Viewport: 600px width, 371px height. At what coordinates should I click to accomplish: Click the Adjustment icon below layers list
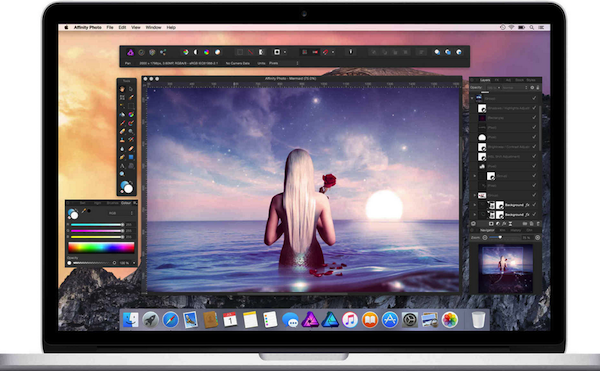498,224
